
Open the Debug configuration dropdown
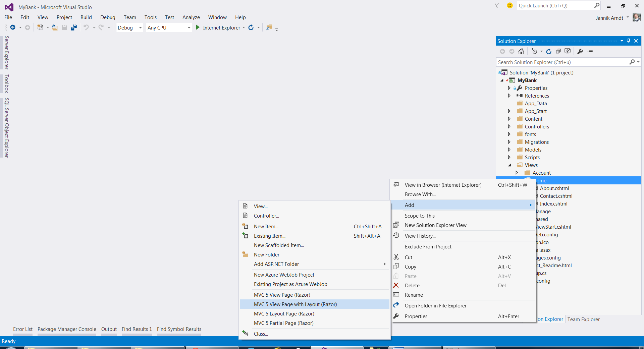coord(140,27)
